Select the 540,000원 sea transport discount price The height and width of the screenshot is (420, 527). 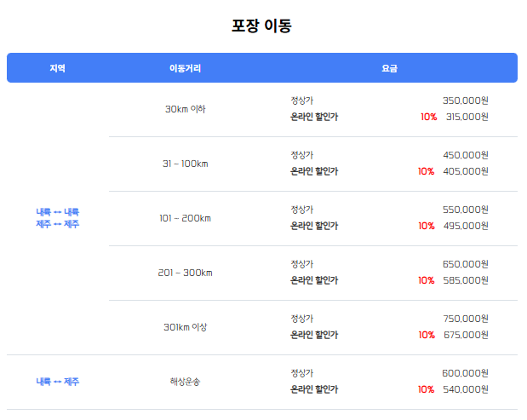[466, 389]
